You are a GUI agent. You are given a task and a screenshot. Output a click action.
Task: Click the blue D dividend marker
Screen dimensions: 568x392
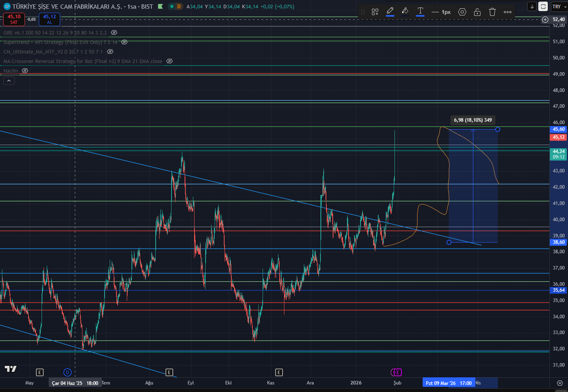[67, 372]
